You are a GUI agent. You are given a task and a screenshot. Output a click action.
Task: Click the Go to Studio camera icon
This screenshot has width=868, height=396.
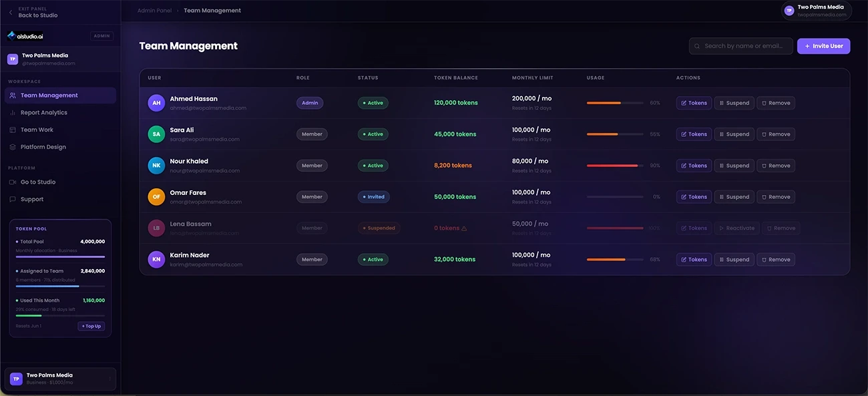point(13,182)
